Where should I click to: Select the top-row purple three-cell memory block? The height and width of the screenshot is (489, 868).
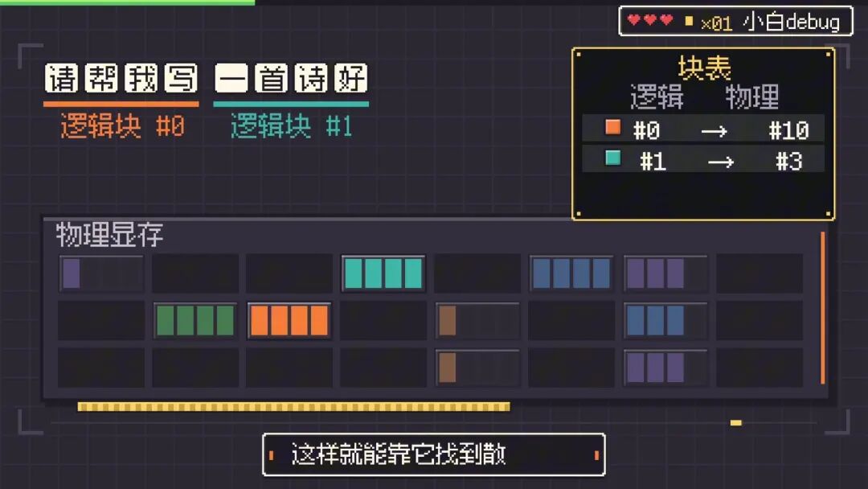pyautogui.click(x=665, y=273)
